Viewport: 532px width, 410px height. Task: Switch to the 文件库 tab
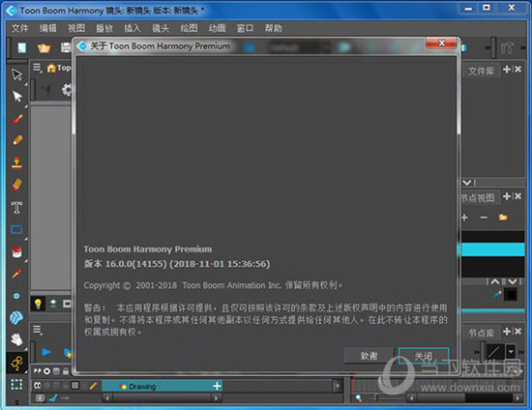click(x=481, y=71)
